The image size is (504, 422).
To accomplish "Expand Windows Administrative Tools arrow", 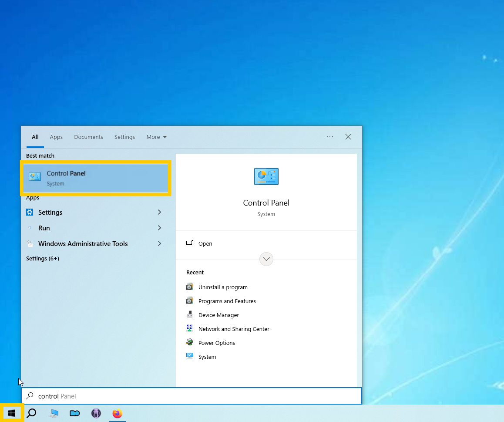I will [x=159, y=244].
